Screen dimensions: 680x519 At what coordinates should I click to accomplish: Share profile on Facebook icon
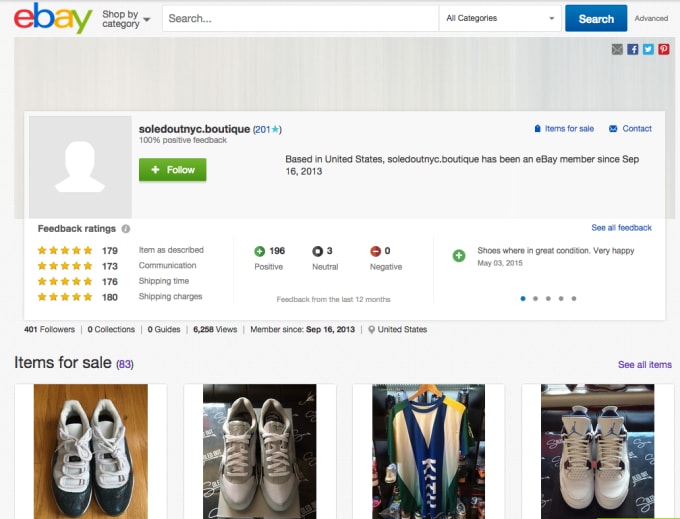[x=633, y=49]
